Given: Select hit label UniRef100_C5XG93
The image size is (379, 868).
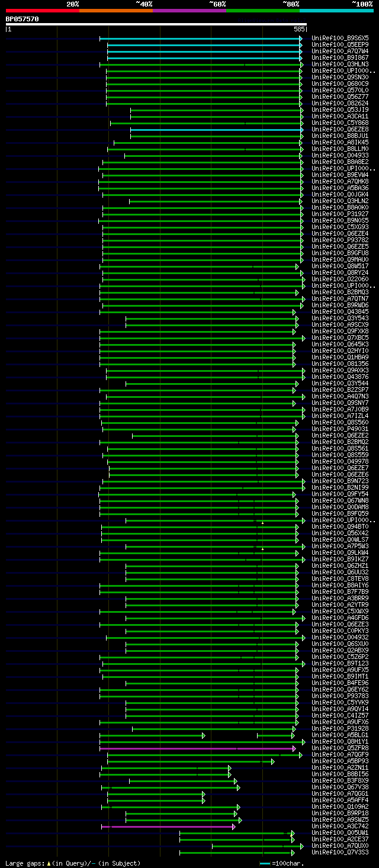Looking at the screenshot, I should pyautogui.click(x=340, y=227).
